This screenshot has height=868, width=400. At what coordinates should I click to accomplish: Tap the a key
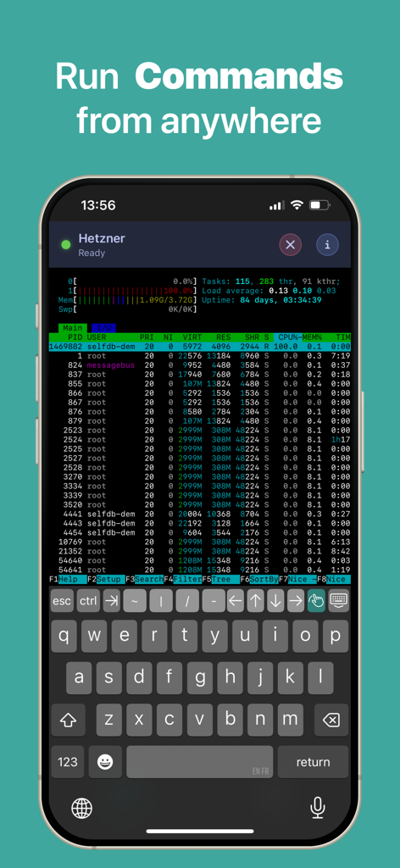pos(79,678)
